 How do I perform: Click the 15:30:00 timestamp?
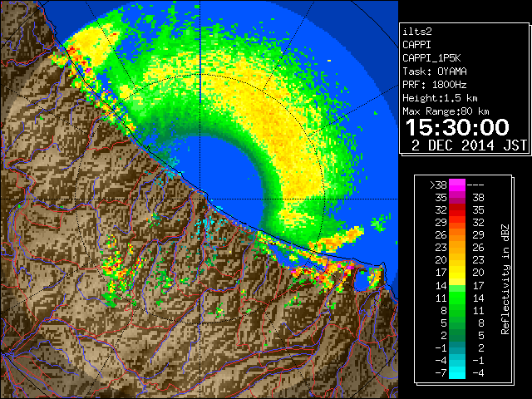(x=457, y=127)
